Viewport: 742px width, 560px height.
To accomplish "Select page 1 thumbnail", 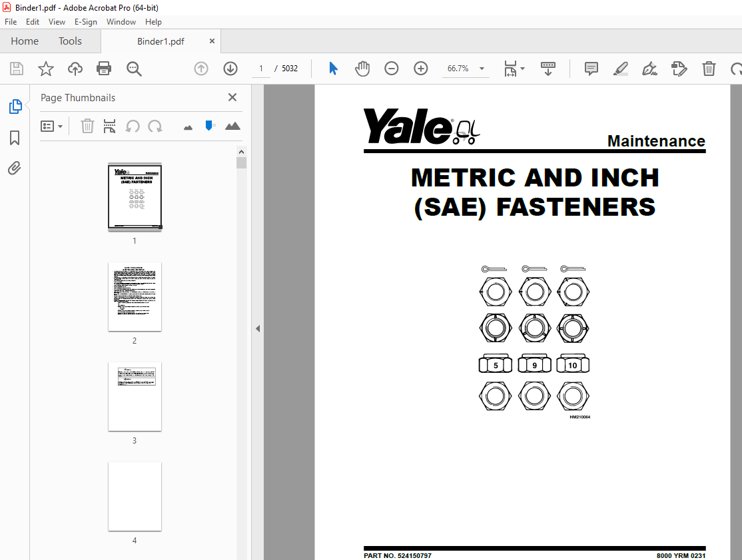I will click(135, 196).
